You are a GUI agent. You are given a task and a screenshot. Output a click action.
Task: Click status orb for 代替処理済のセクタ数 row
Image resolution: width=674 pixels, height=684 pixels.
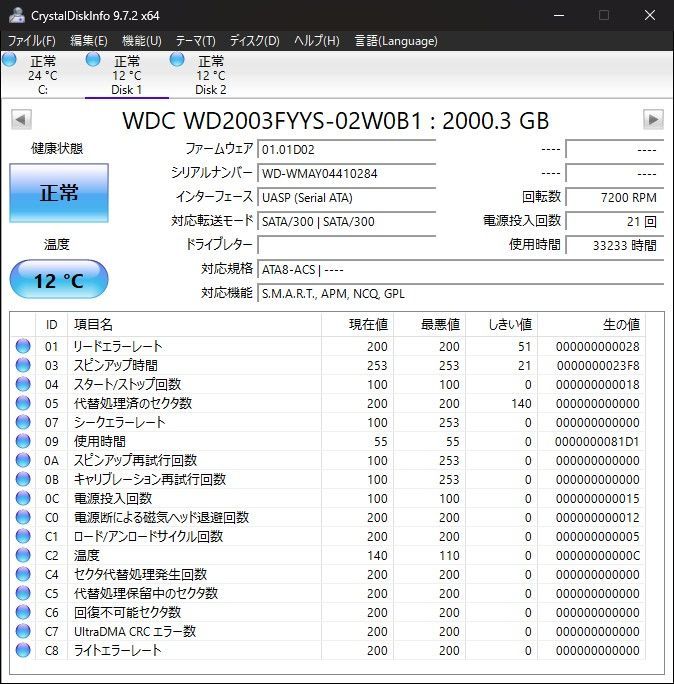click(23, 403)
